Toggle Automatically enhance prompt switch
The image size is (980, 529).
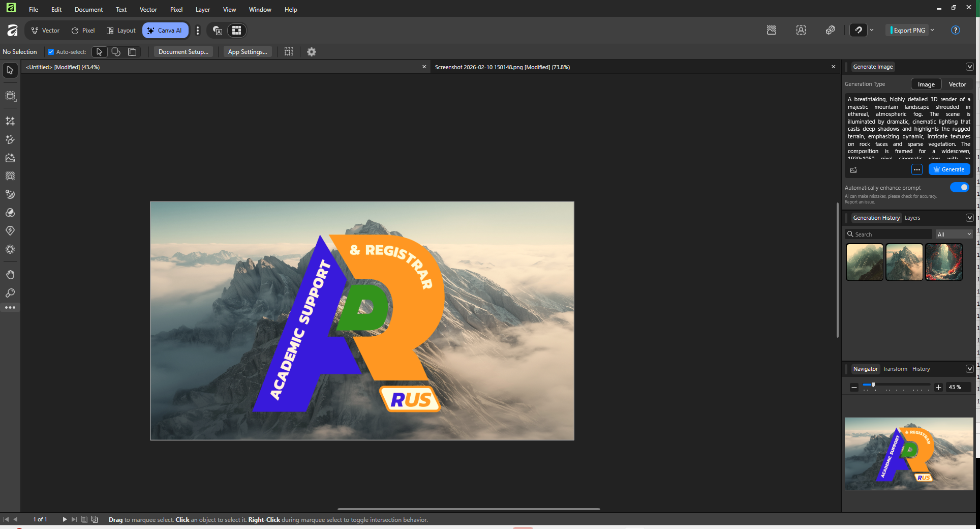(x=959, y=188)
